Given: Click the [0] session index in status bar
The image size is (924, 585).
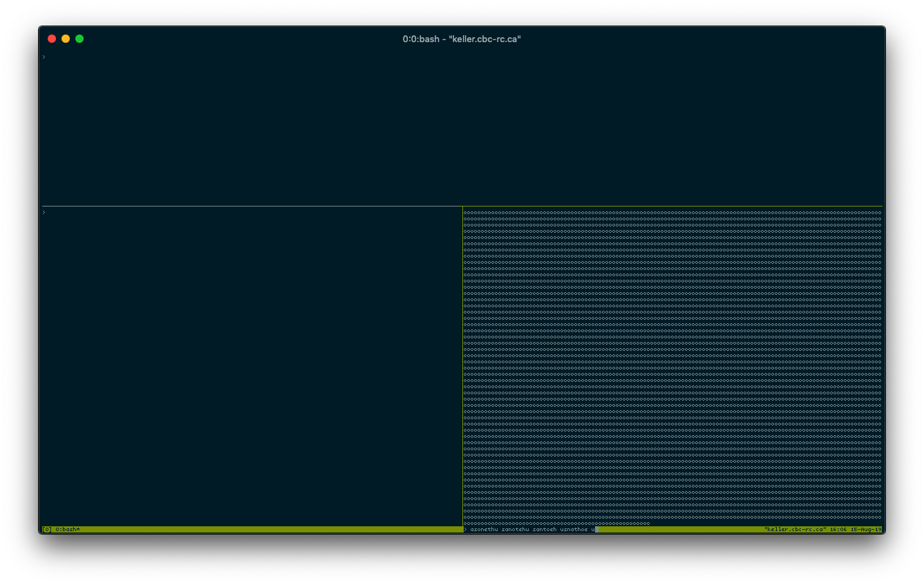Looking at the screenshot, I should [46, 528].
